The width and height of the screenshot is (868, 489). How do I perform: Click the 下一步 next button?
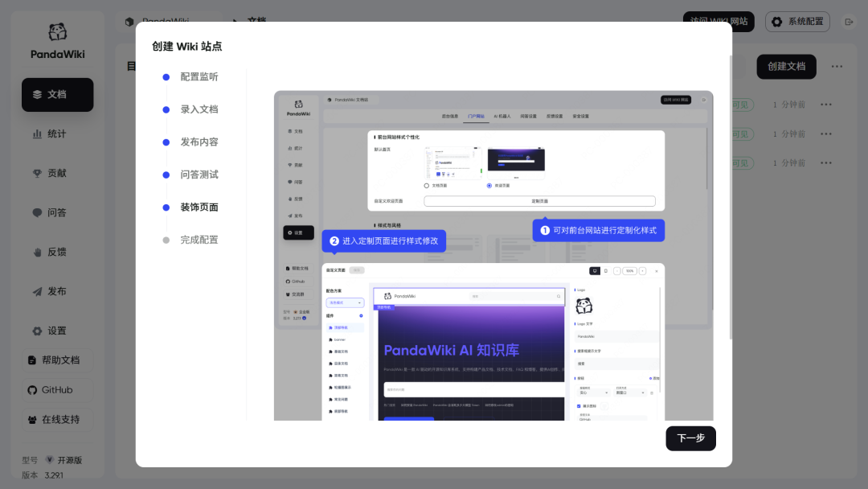(x=691, y=438)
